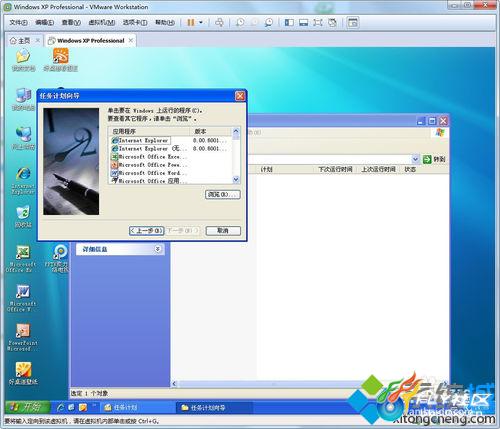Open the 我的文档 desktop icon
The height and width of the screenshot is (429, 500).
click(23, 60)
